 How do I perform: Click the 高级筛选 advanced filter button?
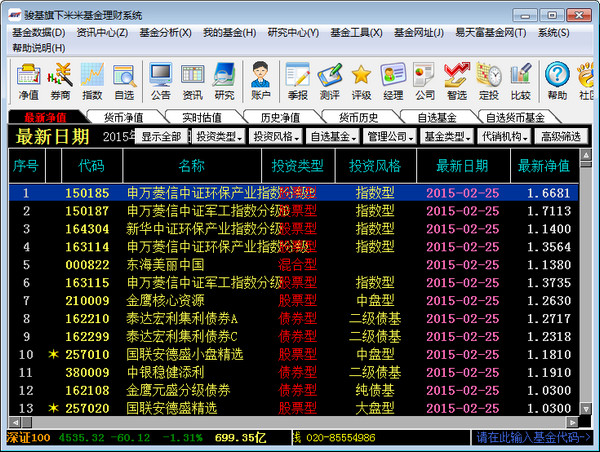(561, 136)
